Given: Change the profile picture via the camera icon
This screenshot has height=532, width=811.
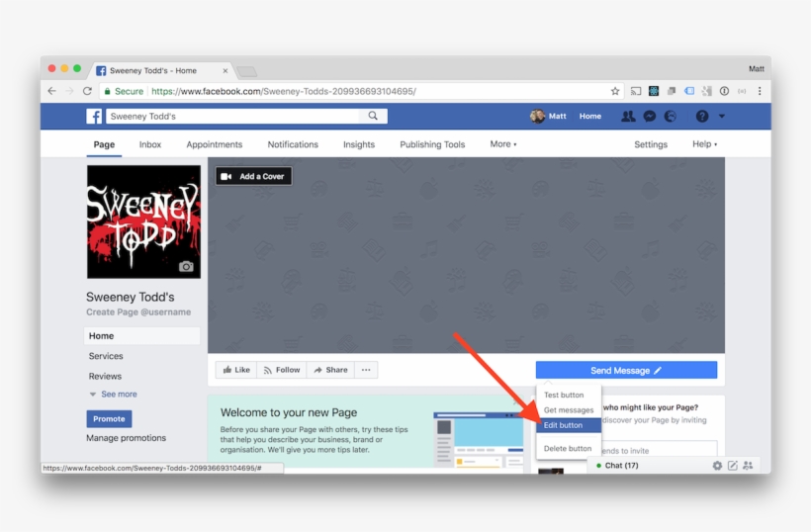Looking at the screenshot, I should [186, 266].
